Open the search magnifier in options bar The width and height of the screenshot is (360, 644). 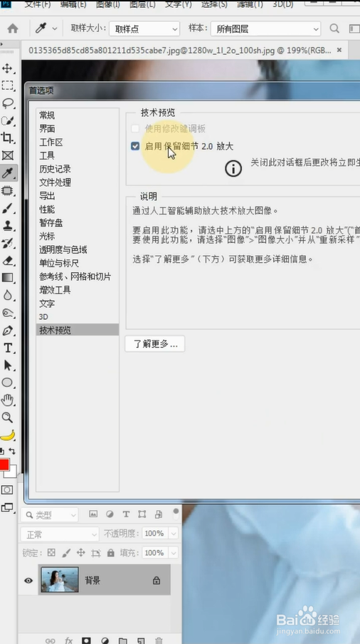pyautogui.click(x=334, y=28)
